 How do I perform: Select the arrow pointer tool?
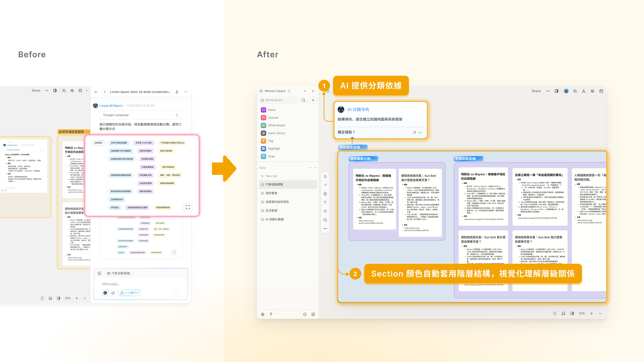tap(325, 176)
